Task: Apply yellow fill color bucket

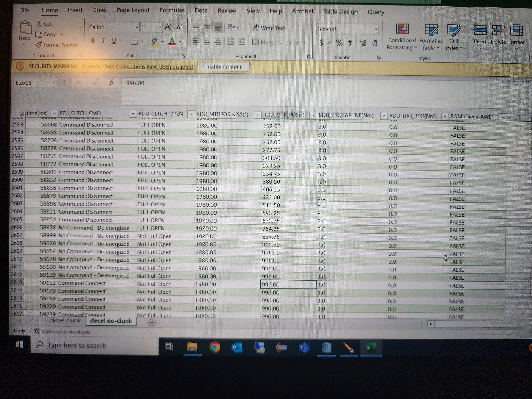Action: coord(154,41)
